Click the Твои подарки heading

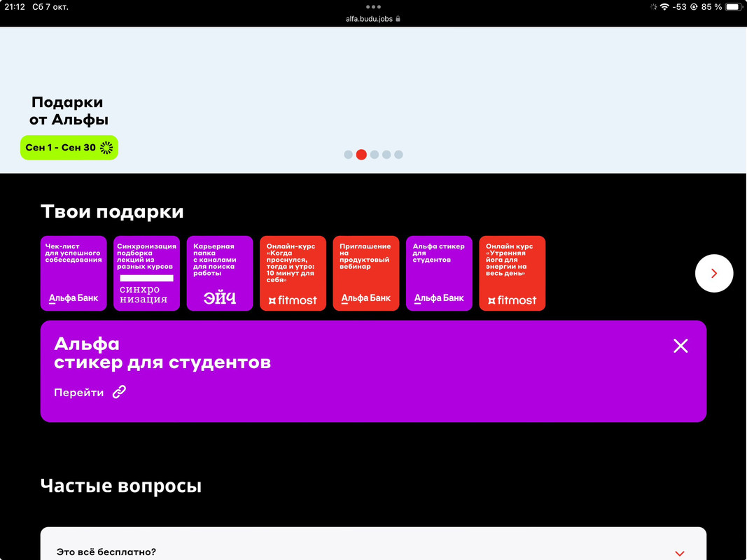[x=112, y=211]
